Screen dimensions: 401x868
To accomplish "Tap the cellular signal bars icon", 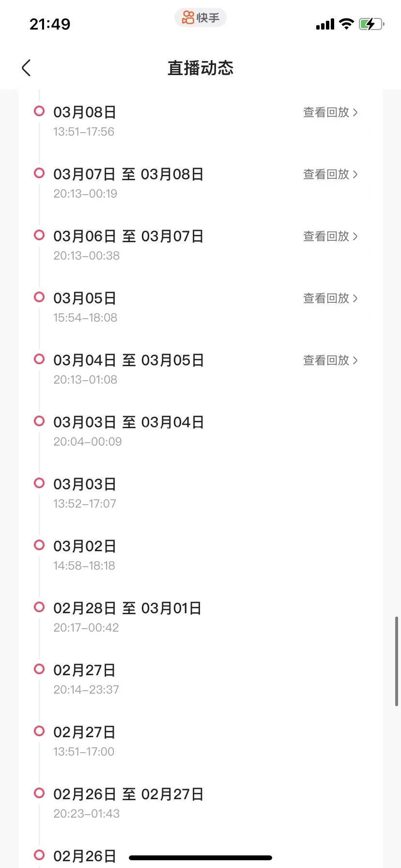I will pos(325,24).
